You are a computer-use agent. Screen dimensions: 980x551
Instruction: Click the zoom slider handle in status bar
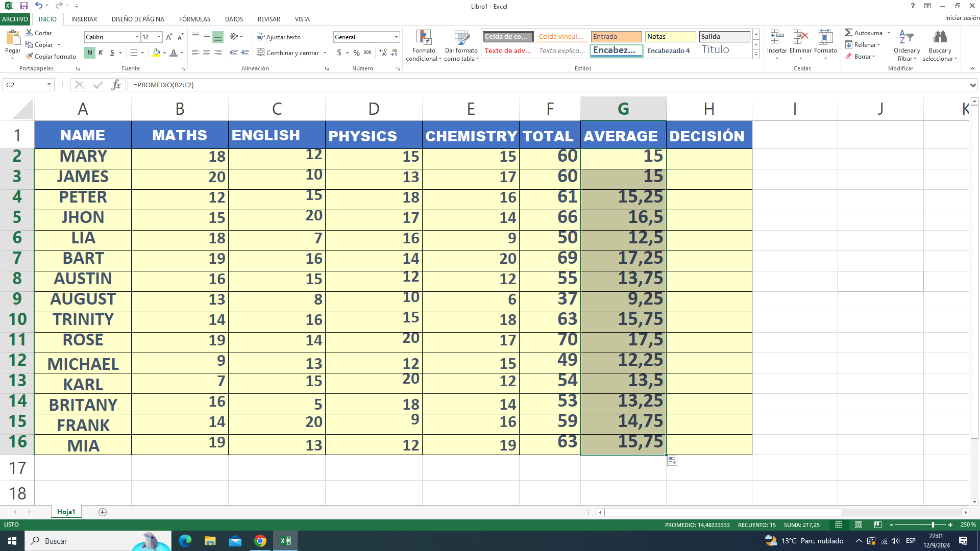933,525
